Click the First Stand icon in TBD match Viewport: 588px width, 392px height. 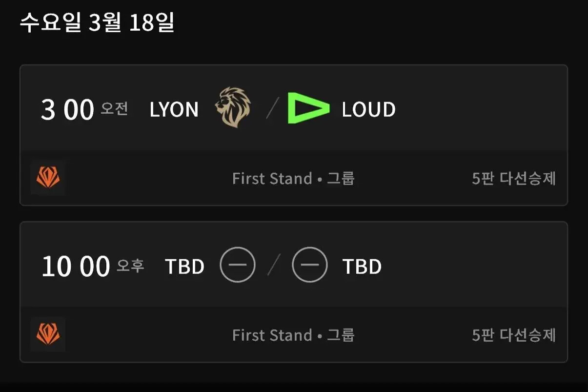pyautogui.click(x=48, y=335)
